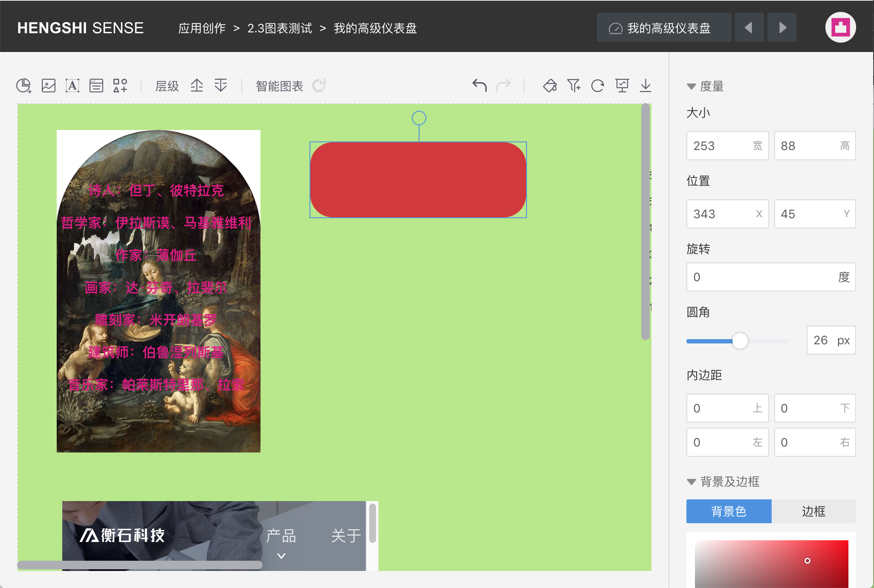Image resolution: width=874 pixels, height=588 pixels.
Task: Edit the bottom padding field
Action: 815,408
